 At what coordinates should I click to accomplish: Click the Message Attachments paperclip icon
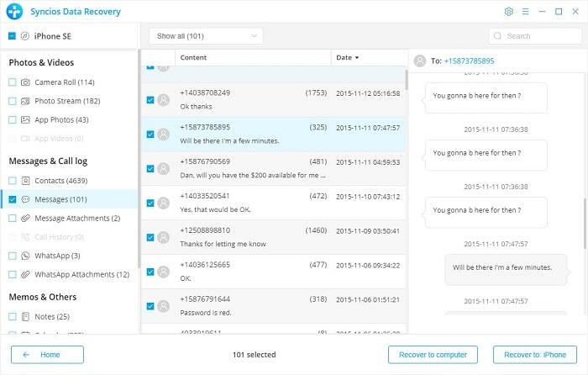[26, 219]
